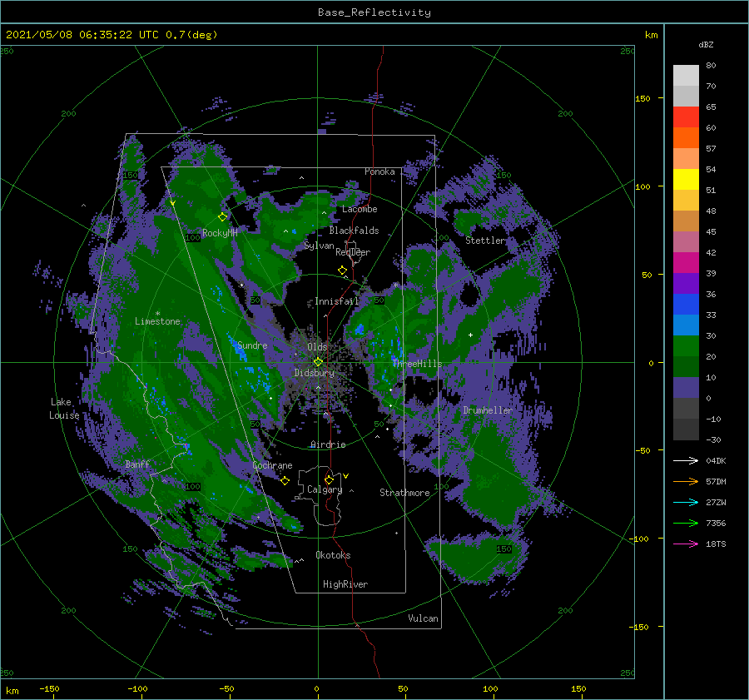
Task: Click the Banff label
Action: coord(137,464)
